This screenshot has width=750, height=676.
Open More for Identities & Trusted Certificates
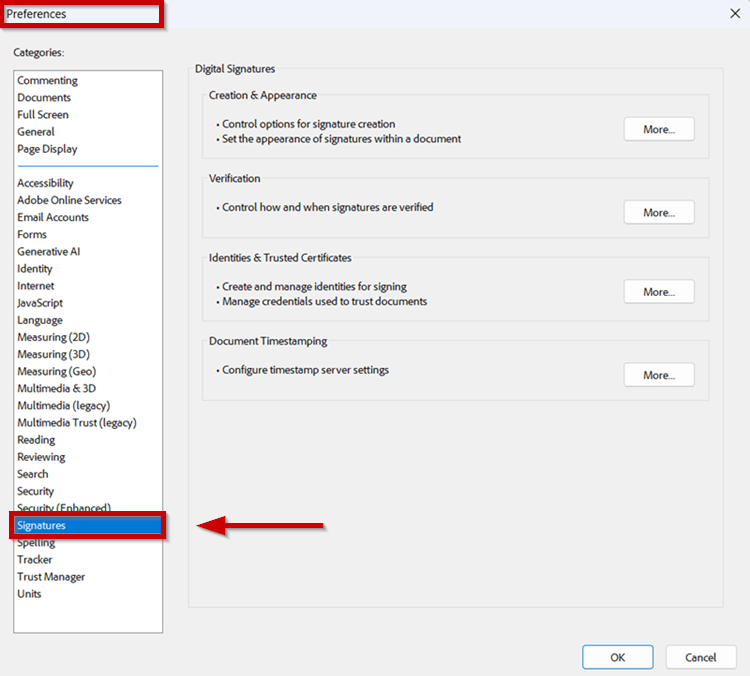658,292
